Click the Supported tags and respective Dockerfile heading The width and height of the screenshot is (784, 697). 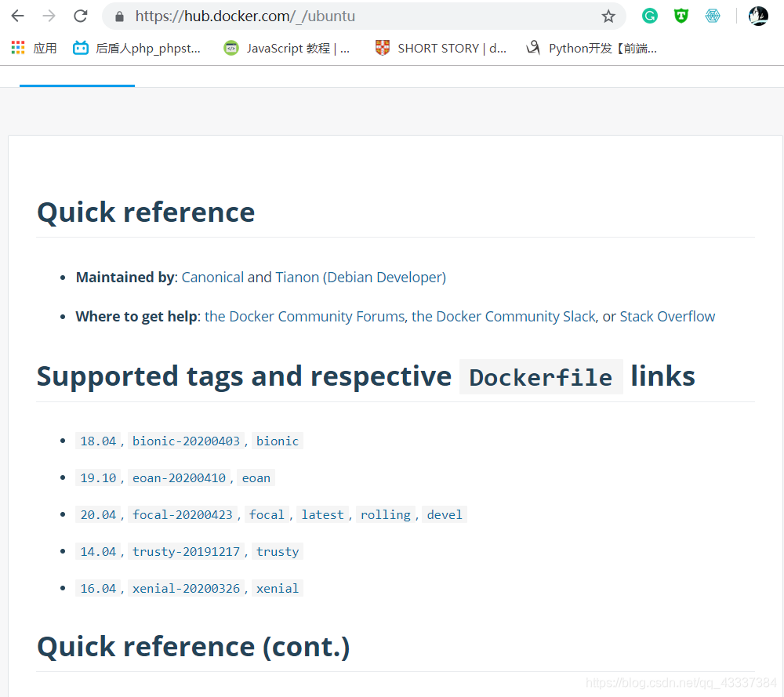pos(366,376)
